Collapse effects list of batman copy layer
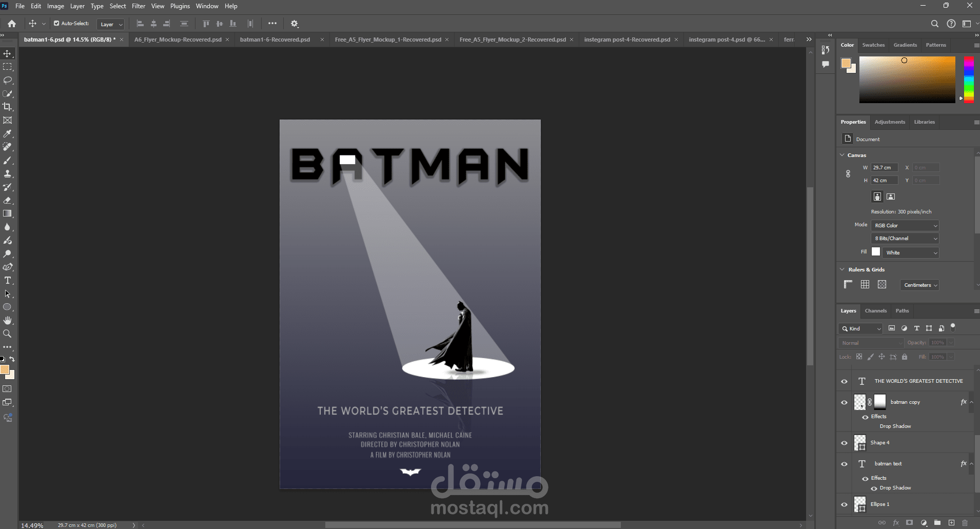Viewport: 980px width, 529px height. point(971,402)
